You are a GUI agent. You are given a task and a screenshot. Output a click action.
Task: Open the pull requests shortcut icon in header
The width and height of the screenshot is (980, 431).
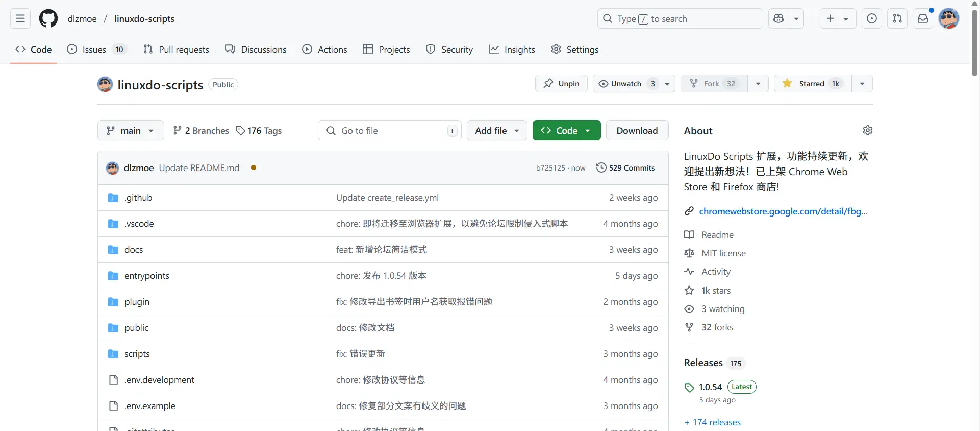pyautogui.click(x=897, y=19)
